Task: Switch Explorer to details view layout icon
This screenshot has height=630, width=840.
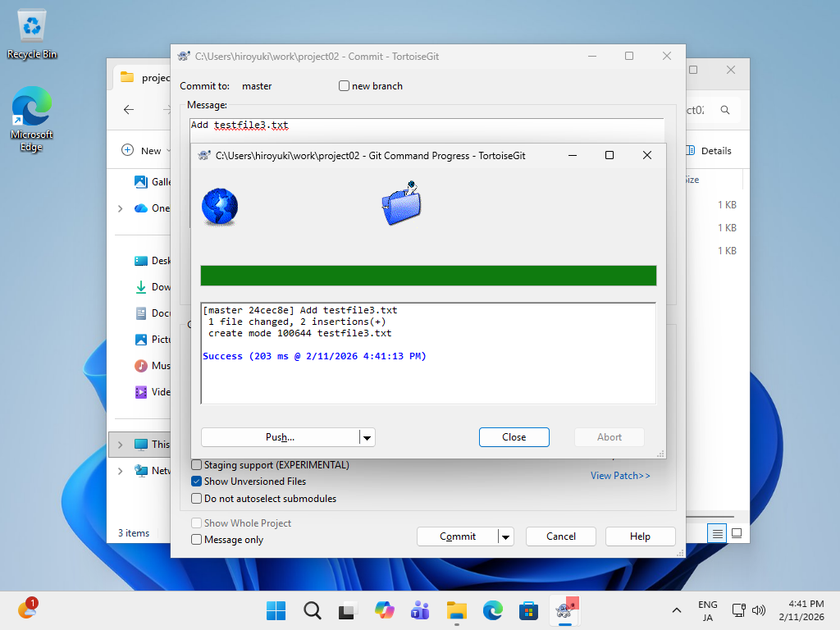Action: 717,533
